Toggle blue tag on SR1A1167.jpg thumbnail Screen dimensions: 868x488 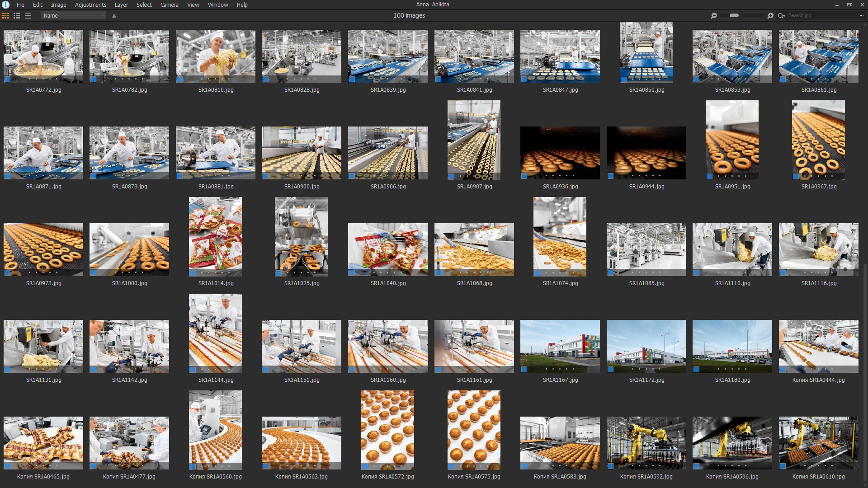tap(524, 369)
